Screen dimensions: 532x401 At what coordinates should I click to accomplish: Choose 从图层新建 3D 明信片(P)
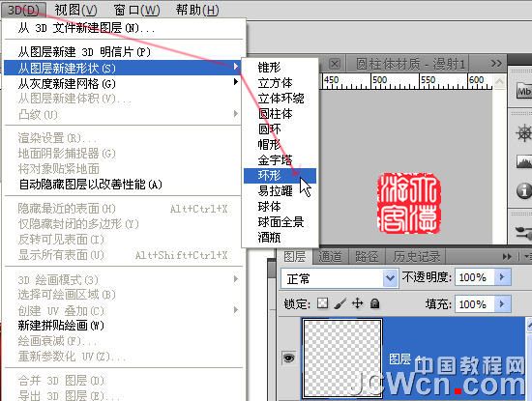[x=123, y=52]
